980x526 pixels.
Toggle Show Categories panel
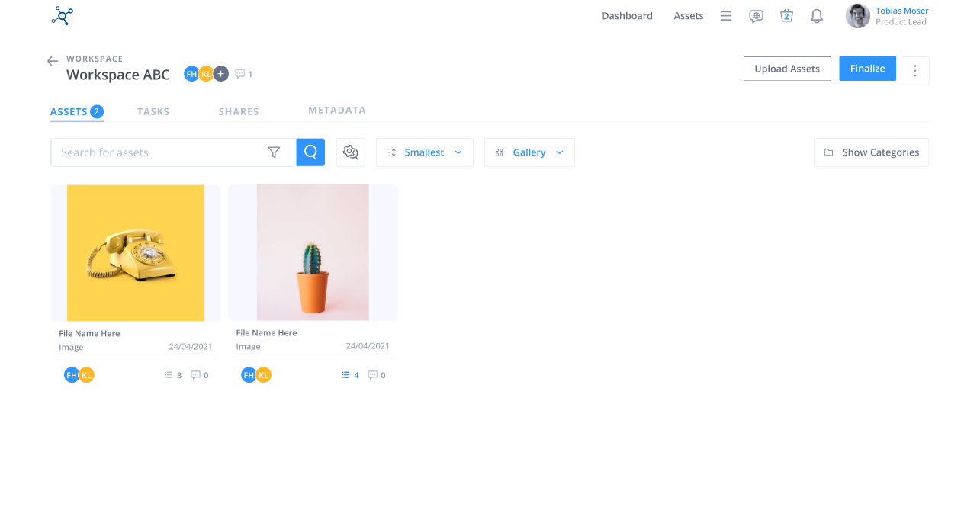click(871, 152)
